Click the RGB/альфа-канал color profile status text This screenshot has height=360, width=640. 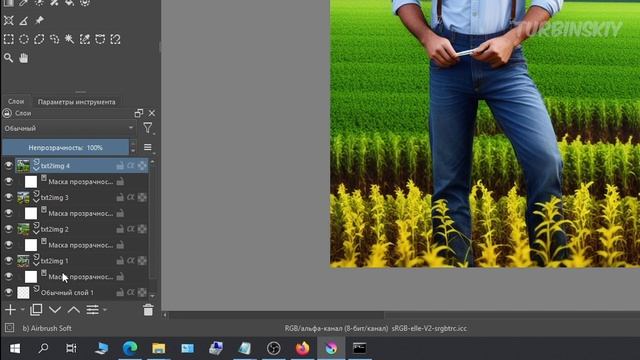pyautogui.click(x=376, y=328)
